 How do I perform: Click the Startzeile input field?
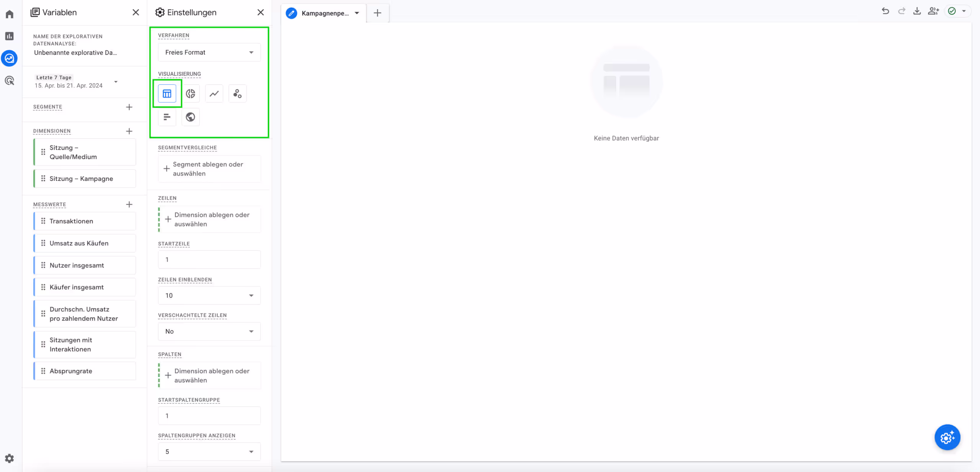point(209,259)
